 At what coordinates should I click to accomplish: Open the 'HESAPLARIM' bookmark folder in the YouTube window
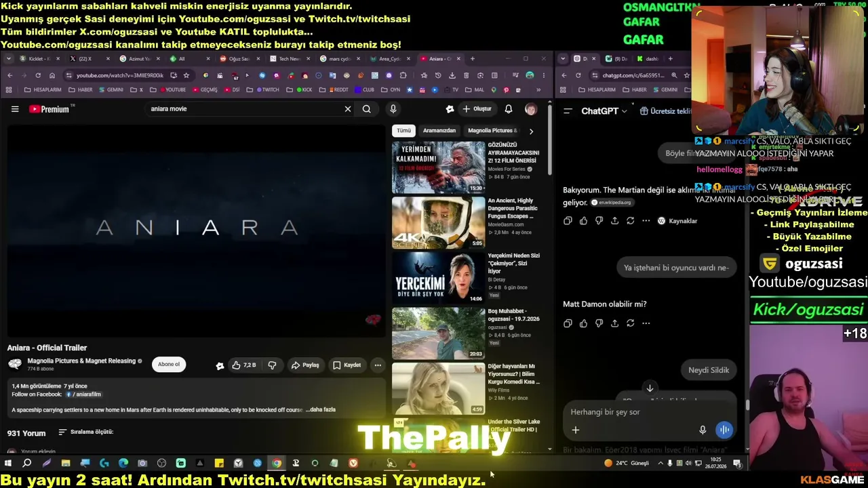pos(42,89)
